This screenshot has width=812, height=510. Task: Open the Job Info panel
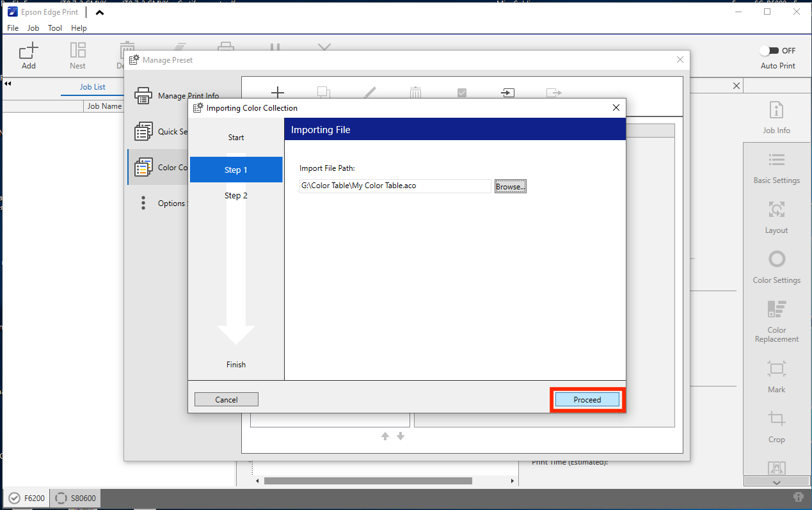click(x=776, y=117)
